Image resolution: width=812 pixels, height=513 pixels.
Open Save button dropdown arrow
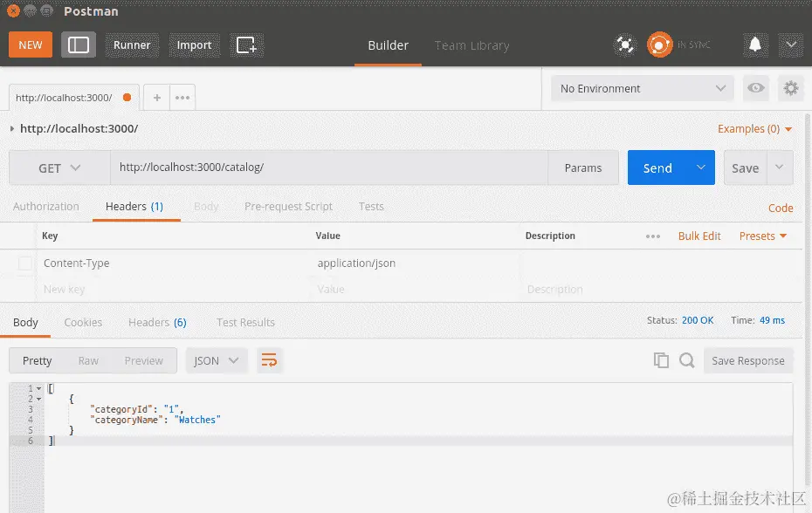coord(780,168)
